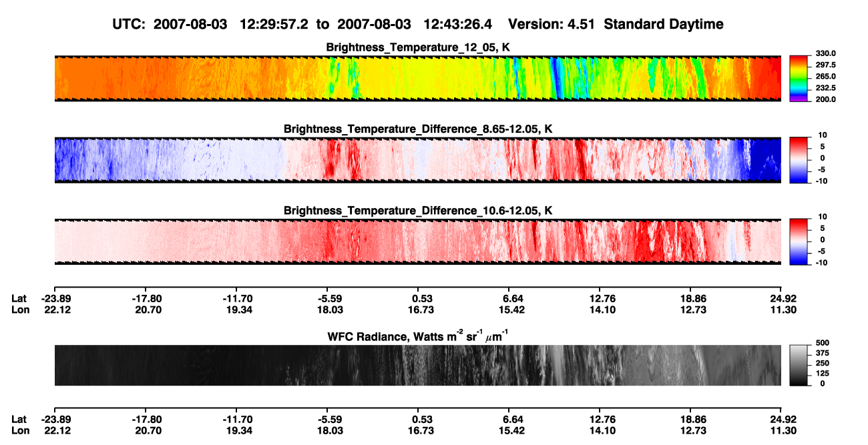Click latitude '-11.70' under the WFC Radiance panel
This screenshot has height=445, width=868.
(x=238, y=420)
